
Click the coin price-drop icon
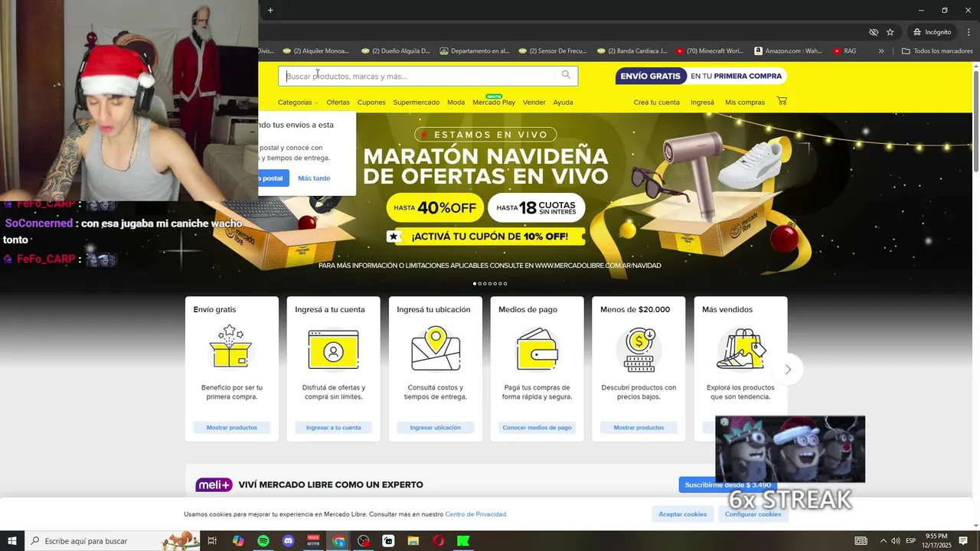[x=639, y=349]
